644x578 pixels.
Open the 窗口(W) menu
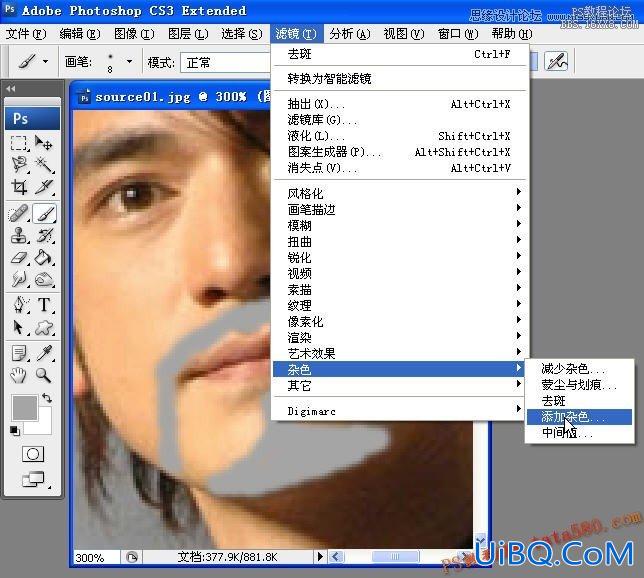click(458, 34)
